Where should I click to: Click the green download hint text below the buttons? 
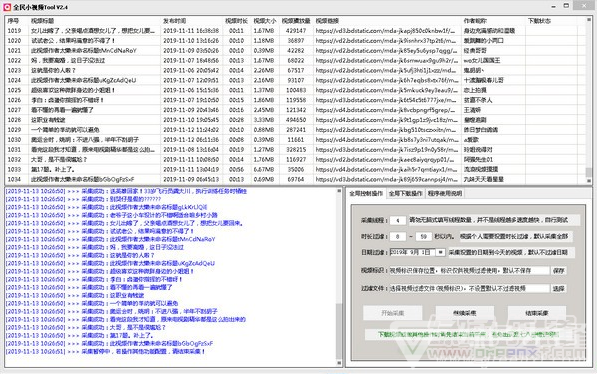pyautogui.click(x=468, y=334)
